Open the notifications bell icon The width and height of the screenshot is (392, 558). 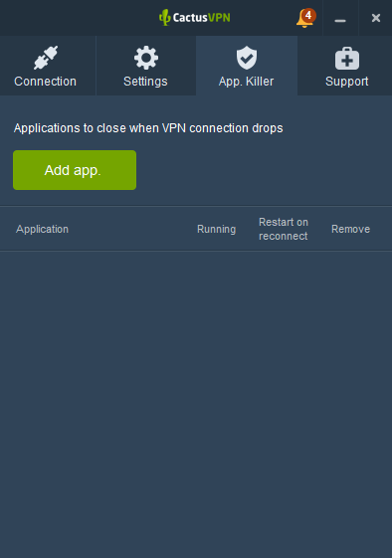305,18
